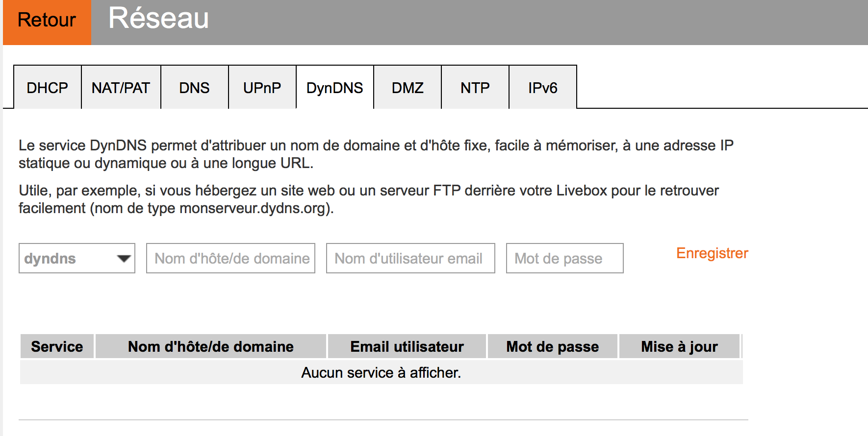868x436 pixels.
Task: Click the Service column header
Action: coord(57,346)
